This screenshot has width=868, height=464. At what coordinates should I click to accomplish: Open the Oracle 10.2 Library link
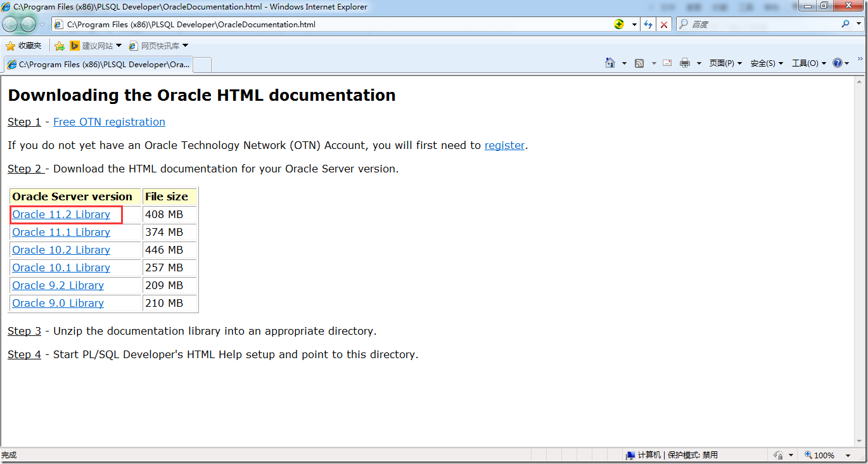tap(61, 250)
